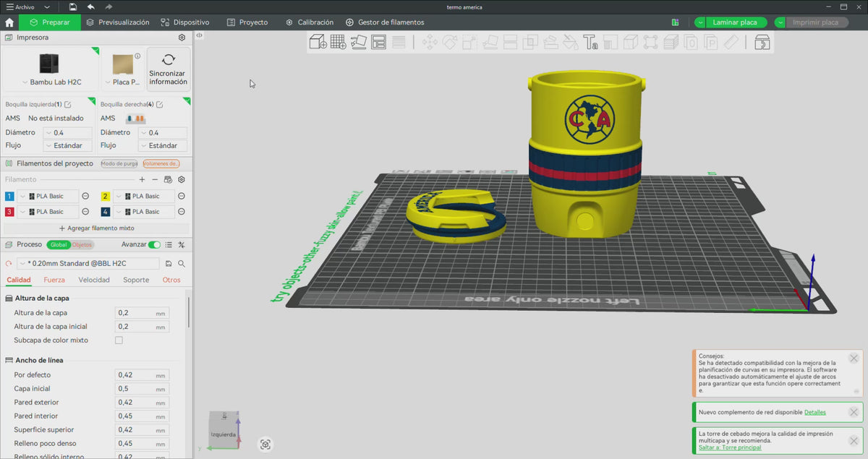
Task: Select the Scale tool icon
Action: pos(469,42)
